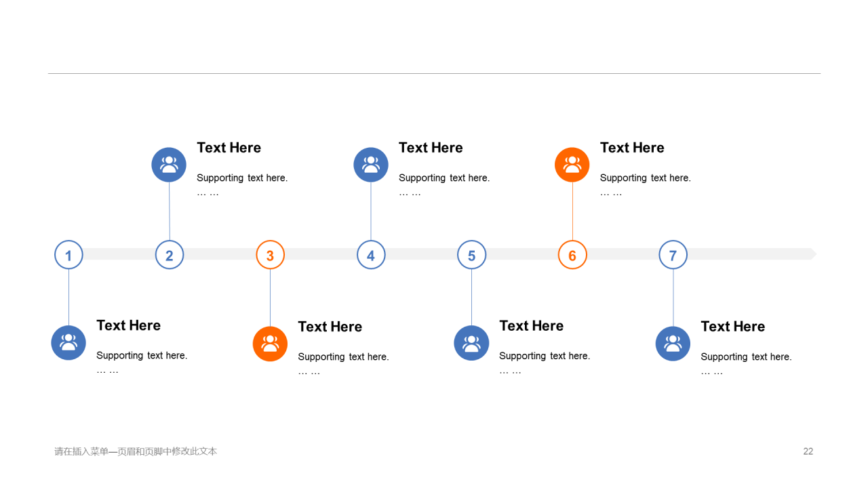868x488 pixels.
Task: Select the Text Here heading beside the icon for marker 1
Action: pyautogui.click(x=129, y=325)
